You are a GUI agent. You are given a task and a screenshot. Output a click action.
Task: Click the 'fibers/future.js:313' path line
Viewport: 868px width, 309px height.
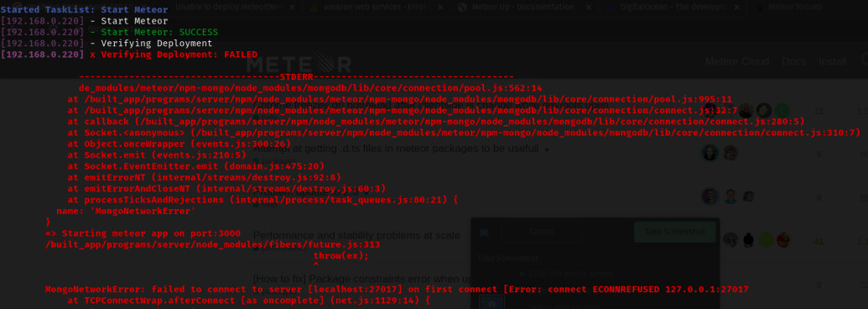[x=212, y=244]
